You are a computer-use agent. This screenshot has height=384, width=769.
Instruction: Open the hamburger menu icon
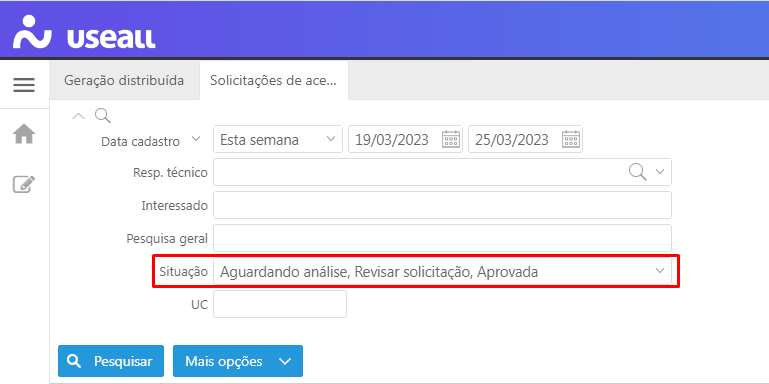coord(24,85)
